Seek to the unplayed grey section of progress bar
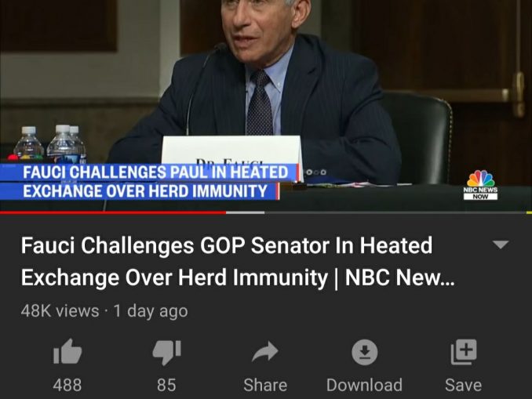The image size is (532, 399). click(x=398, y=212)
